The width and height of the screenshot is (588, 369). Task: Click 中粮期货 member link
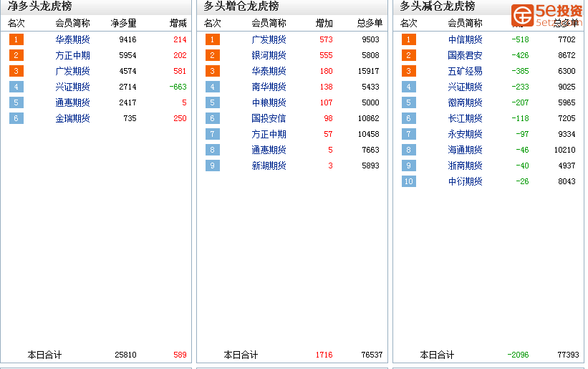tap(269, 102)
